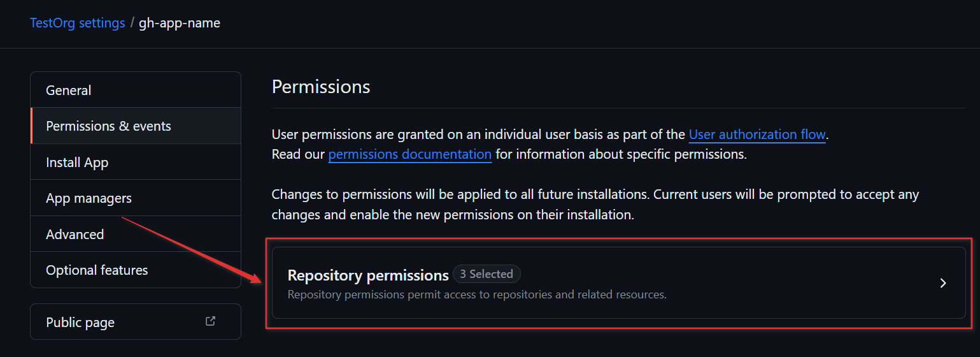Open the General settings tab
980x357 pixels.
[x=136, y=90]
